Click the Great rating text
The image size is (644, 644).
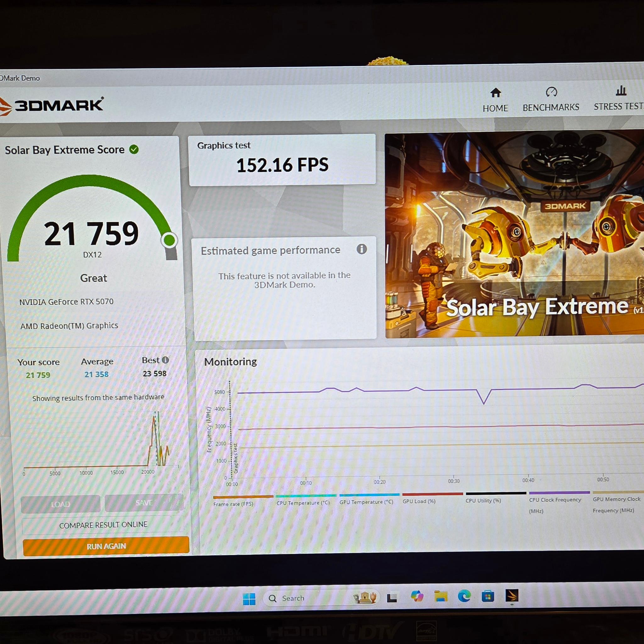[x=93, y=278]
